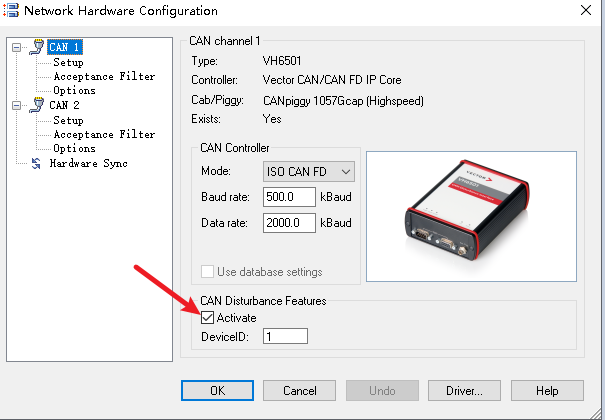Select the Hardware Sync tree item

click(88, 164)
